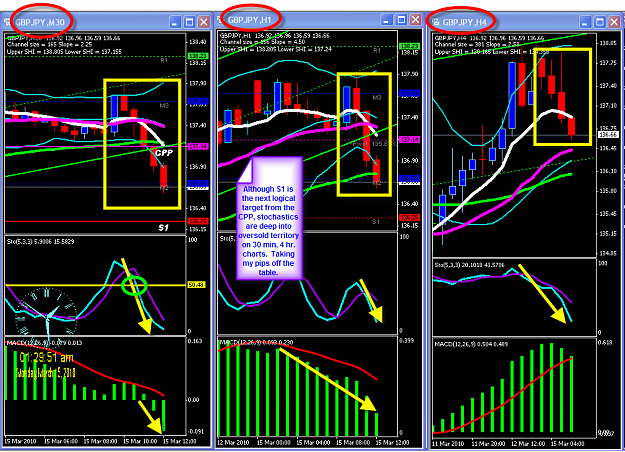Click '11 Mar 2010' date on H4 time axis
625x452 pixels.
point(448,444)
